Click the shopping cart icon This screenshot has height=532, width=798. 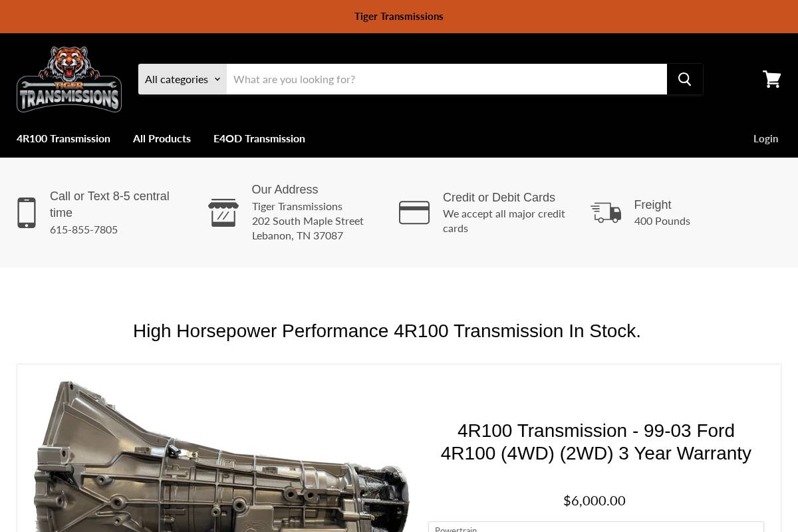(x=771, y=78)
